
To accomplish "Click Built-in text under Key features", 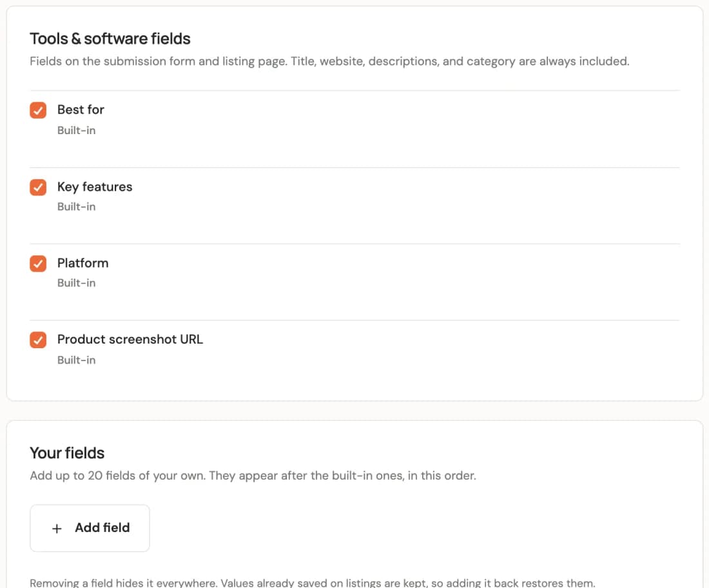I will [77, 207].
